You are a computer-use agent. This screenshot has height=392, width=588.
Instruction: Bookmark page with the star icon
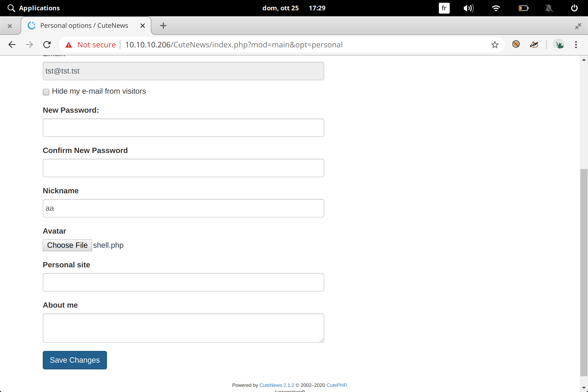[495, 45]
